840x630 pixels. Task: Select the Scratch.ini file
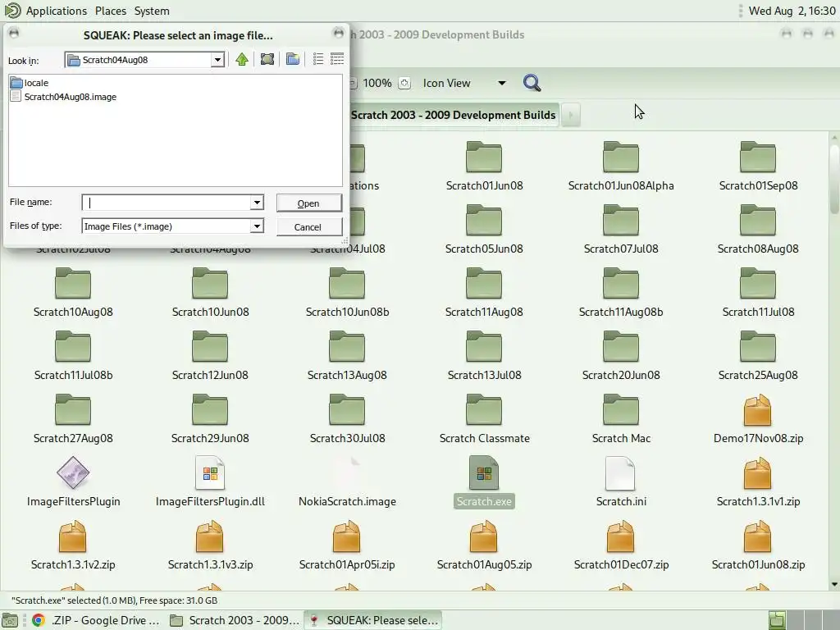(x=621, y=482)
